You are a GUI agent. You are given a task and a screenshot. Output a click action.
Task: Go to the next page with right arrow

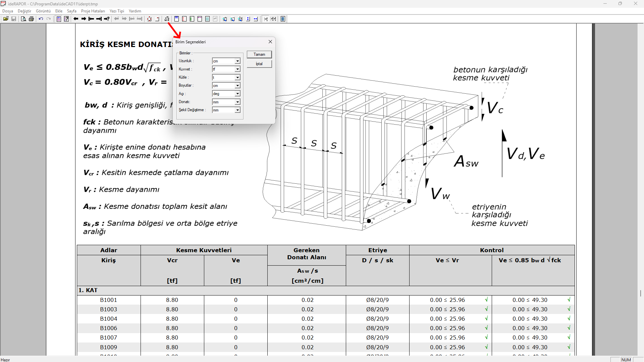coord(84,19)
